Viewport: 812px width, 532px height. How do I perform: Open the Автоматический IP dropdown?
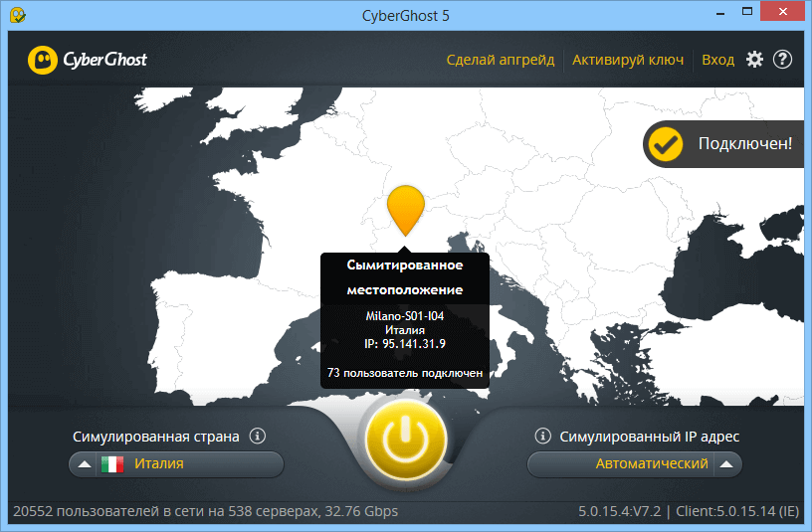pyautogui.click(x=635, y=463)
